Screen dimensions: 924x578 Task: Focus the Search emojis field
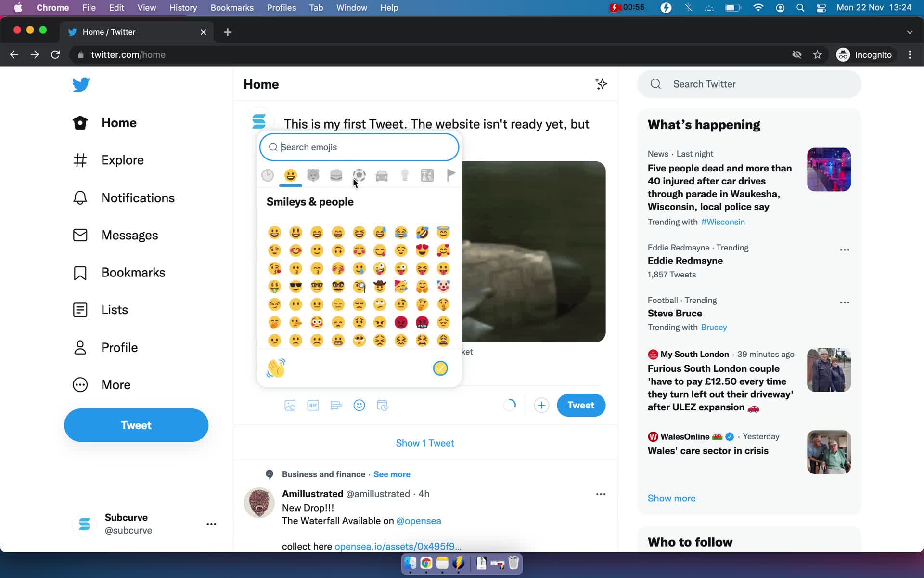[x=359, y=147]
